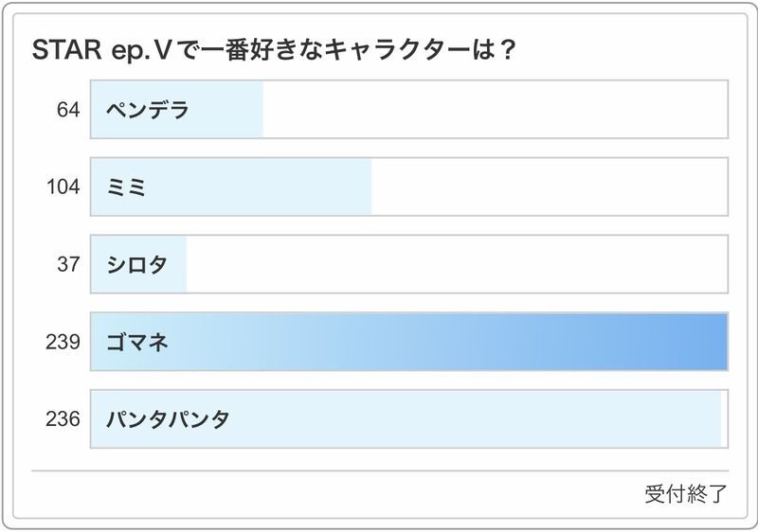Click the poll question title text
This screenshot has height=532, width=758.
(x=274, y=50)
